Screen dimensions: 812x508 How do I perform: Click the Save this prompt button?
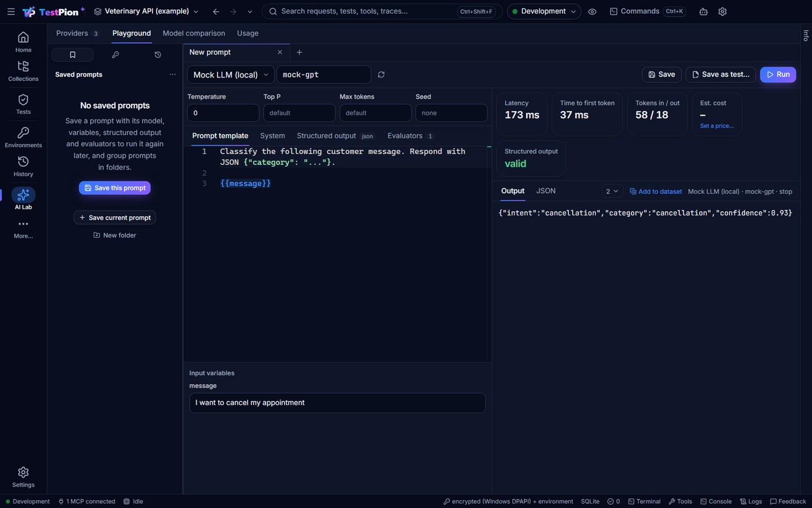pos(115,188)
